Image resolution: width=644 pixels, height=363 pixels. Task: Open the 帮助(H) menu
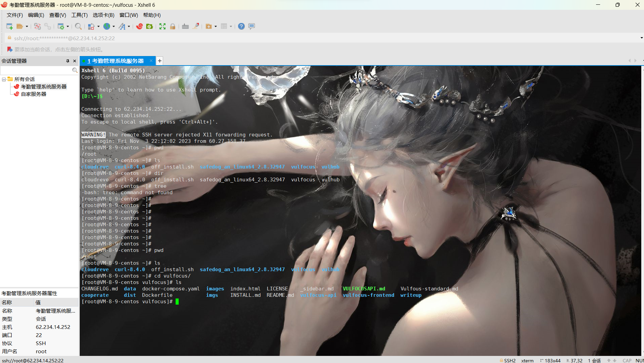(152, 15)
